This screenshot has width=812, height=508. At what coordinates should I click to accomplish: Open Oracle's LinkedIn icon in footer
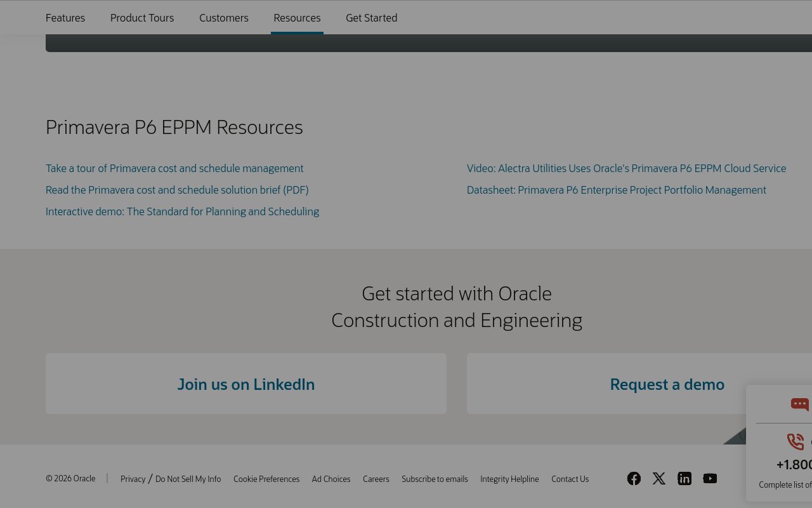(684, 479)
